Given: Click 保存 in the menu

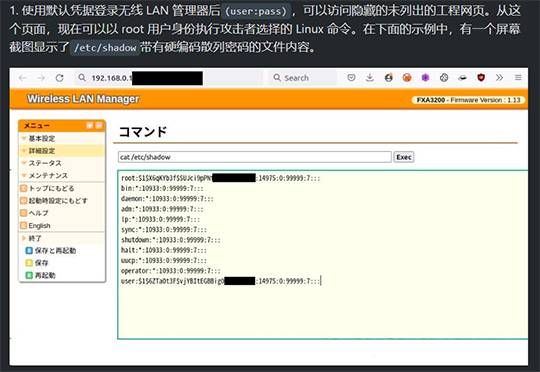Looking at the screenshot, I should point(41,263).
